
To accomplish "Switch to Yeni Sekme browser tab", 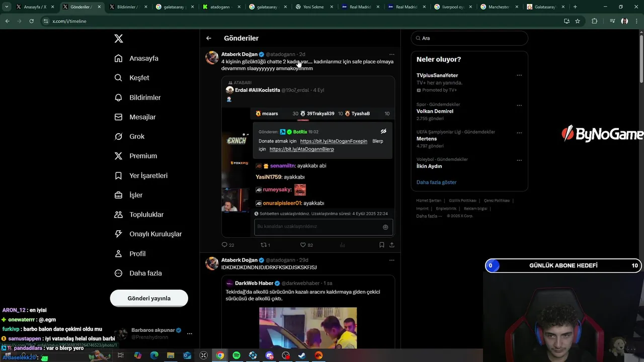I will point(313,7).
